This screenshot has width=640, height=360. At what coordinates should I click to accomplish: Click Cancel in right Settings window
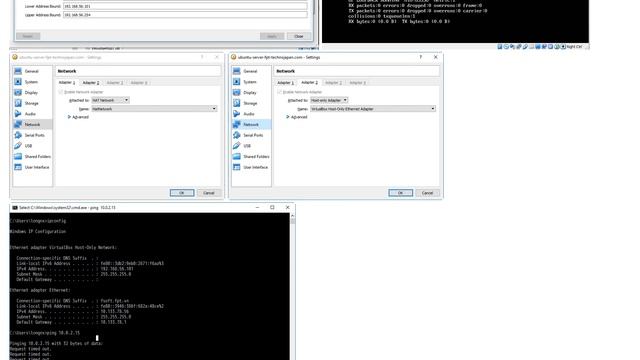click(x=428, y=193)
